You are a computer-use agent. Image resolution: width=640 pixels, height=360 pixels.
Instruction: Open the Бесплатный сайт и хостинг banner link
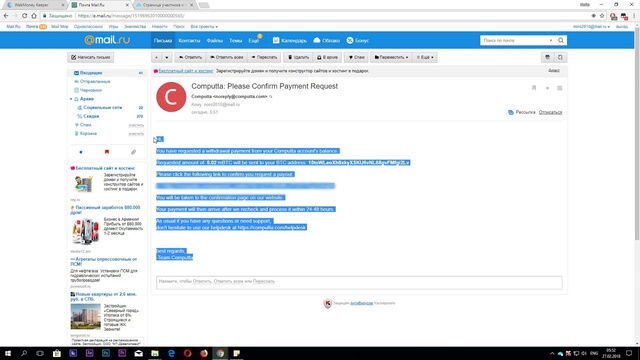point(186,71)
